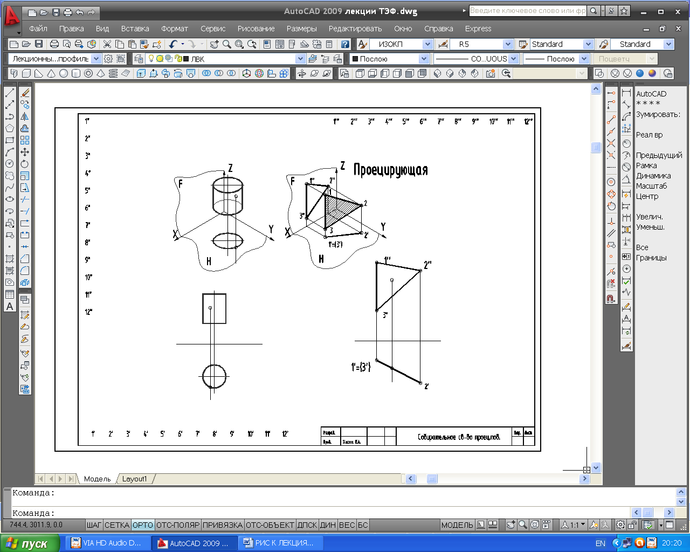The image size is (690, 552).
Task: Click the EN language indicator in tray
Action: coord(600,543)
